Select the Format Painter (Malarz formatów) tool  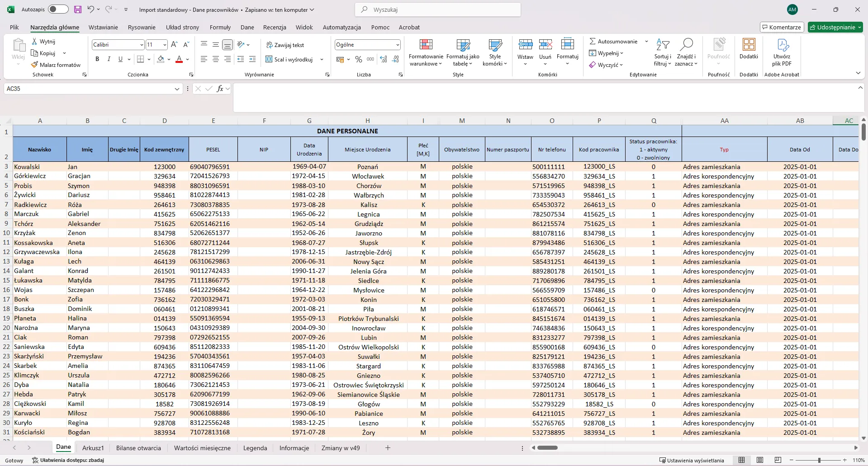pos(56,65)
